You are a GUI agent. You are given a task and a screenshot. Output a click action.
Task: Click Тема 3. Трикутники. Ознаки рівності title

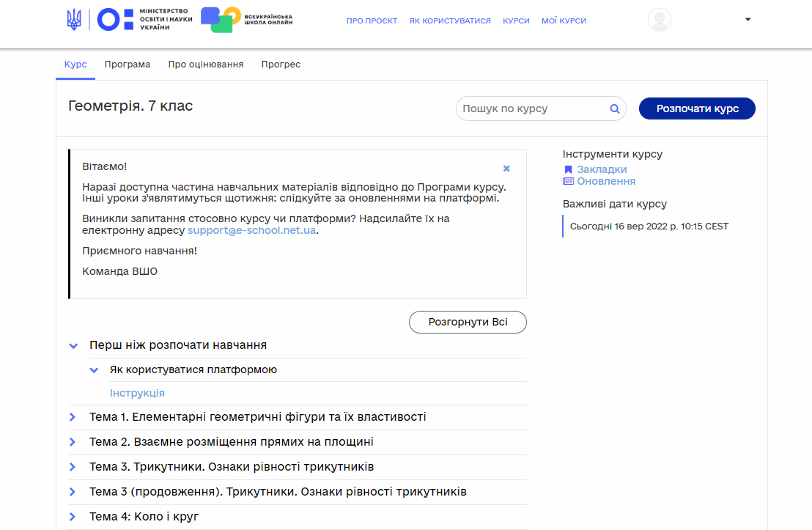coord(232,467)
